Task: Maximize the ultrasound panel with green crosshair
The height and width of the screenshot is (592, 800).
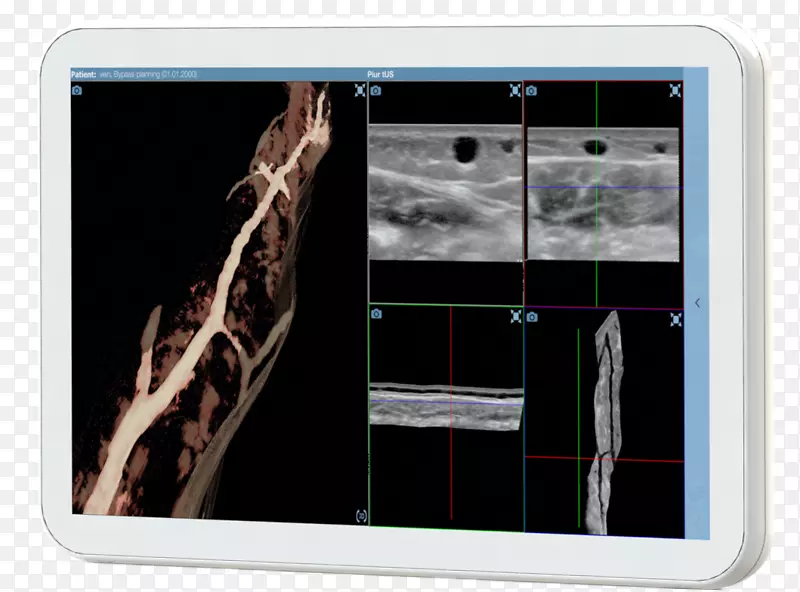Action: click(676, 91)
